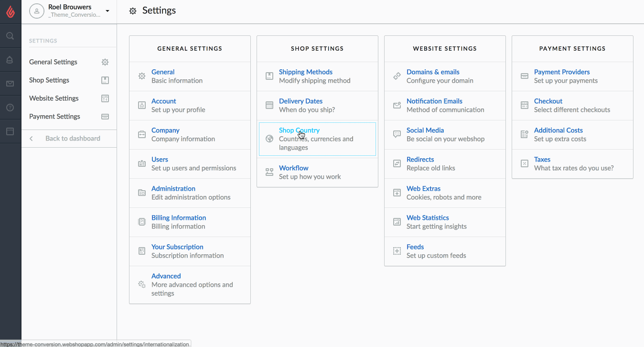644x347 pixels.
Task: Open Domains & emails link
Action: tap(433, 72)
